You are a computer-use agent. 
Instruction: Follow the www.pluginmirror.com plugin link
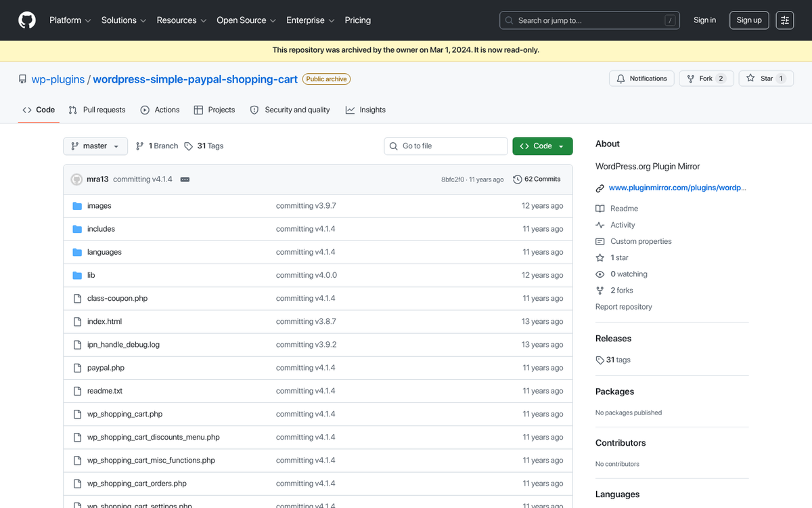point(677,188)
